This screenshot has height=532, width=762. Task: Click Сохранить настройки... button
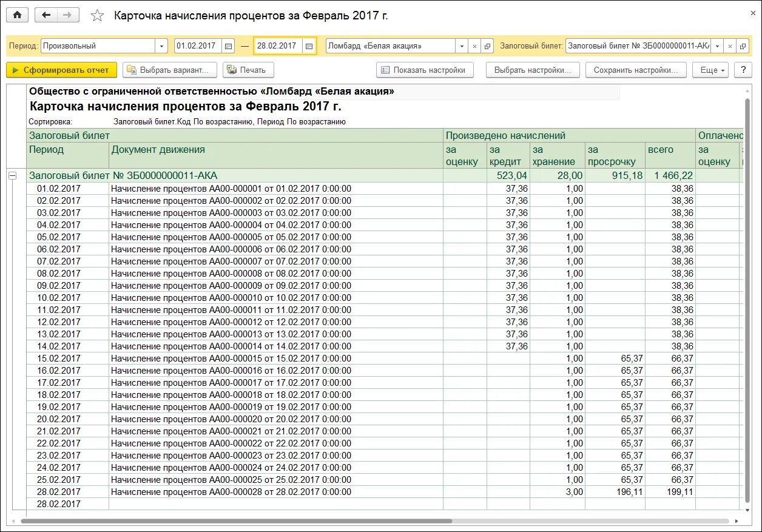click(x=636, y=70)
